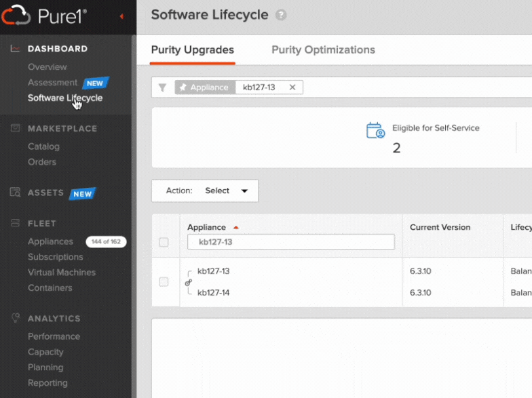Viewport: 532px width, 398px height.
Task: Open Appliances under Fleet
Action: [x=50, y=241]
